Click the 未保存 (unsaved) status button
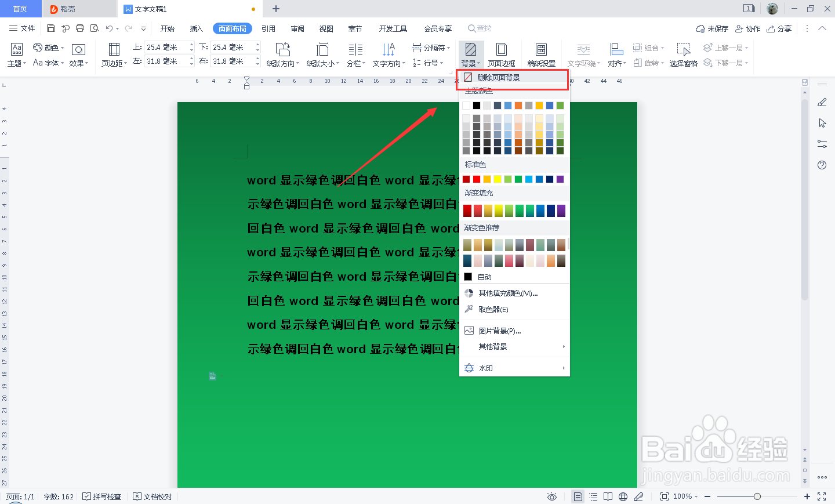Viewport: 835px width, 504px height. pos(711,28)
